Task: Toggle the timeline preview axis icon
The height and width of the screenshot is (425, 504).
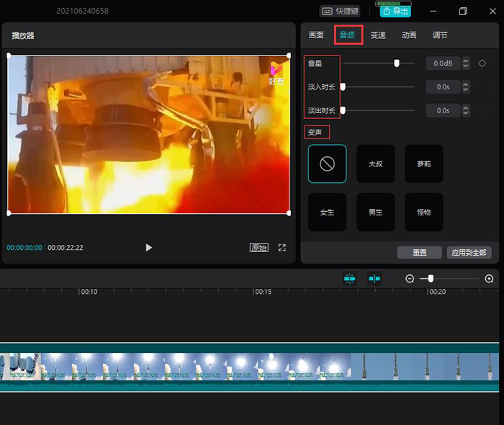Action: click(x=374, y=279)
